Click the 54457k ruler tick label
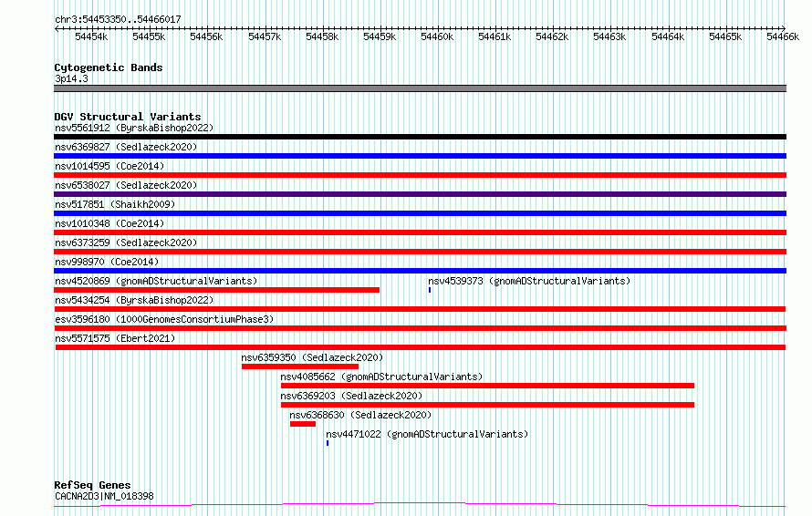812x516 pixels. point(265,36)
